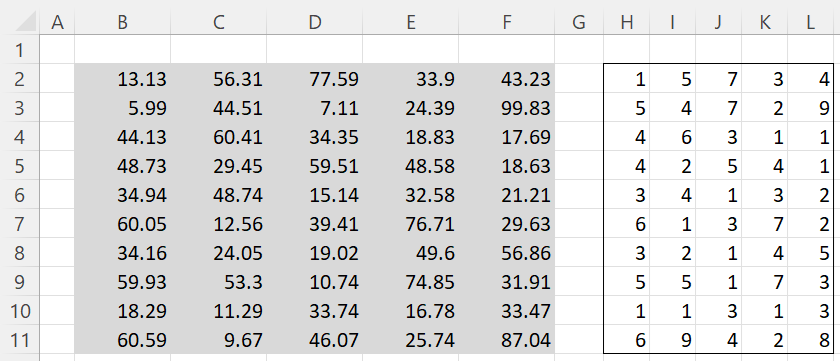Select row 1 header
840x361 pixels.
tap(20, 50)
